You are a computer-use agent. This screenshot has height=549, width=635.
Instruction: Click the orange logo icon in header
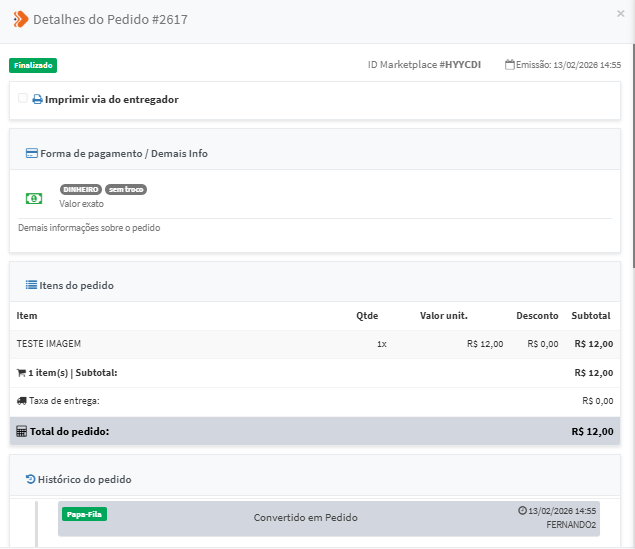click(x=20, y=19)
